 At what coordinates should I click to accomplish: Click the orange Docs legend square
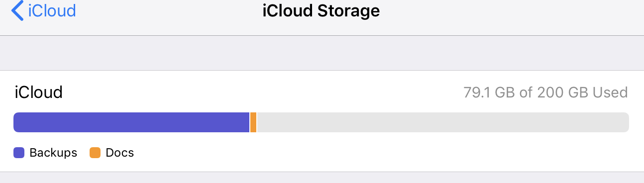pyautogui.click(x=95, y=153)
